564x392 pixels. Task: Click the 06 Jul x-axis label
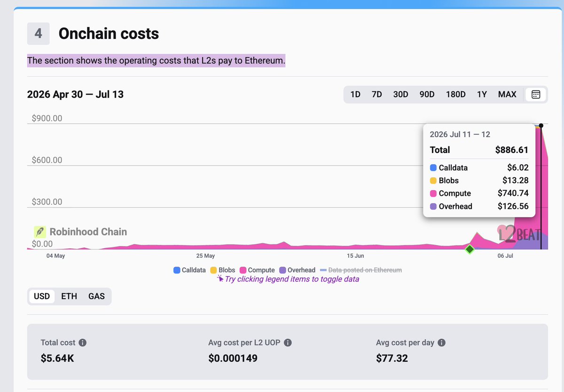pyautogui.click(x=505, y=256)
